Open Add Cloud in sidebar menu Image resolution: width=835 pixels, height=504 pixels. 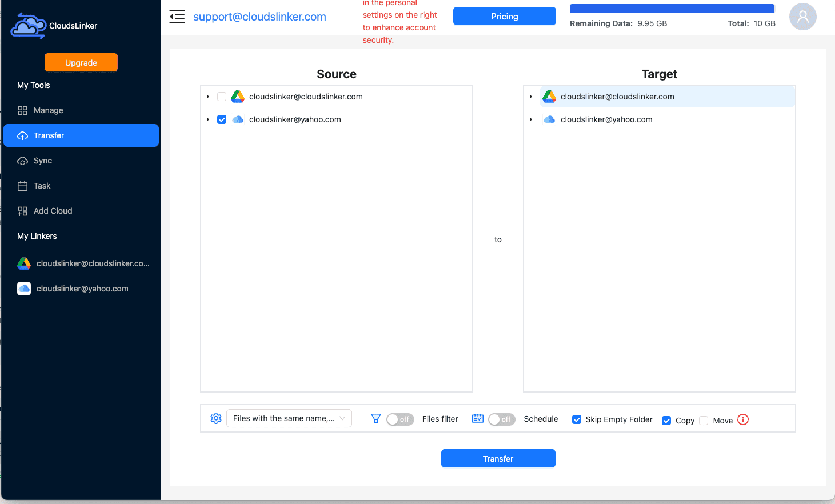click(x=81, y=211)
